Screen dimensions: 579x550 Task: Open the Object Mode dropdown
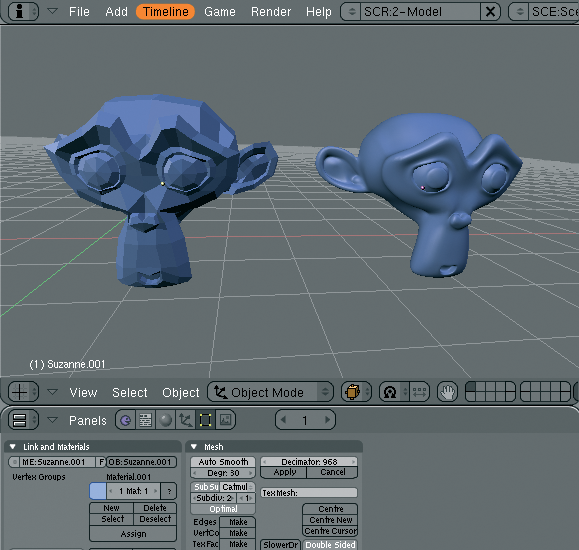coord(270,392)
